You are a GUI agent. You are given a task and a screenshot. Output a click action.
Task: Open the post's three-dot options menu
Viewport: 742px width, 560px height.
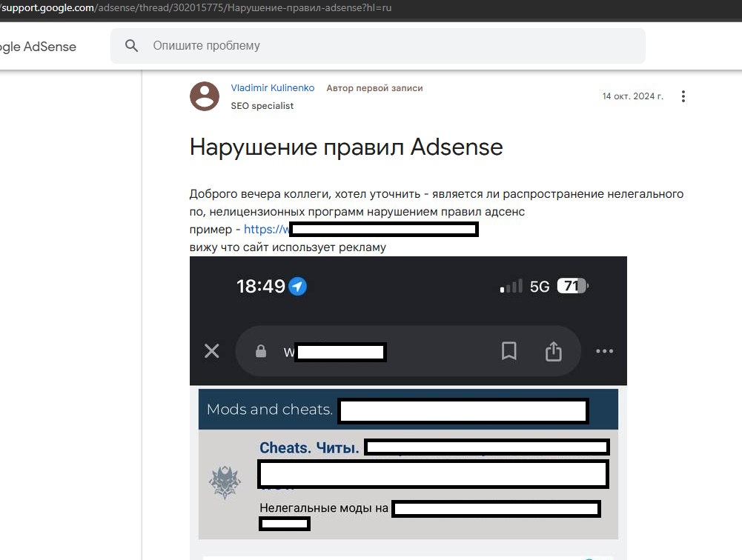click(683, 96)
